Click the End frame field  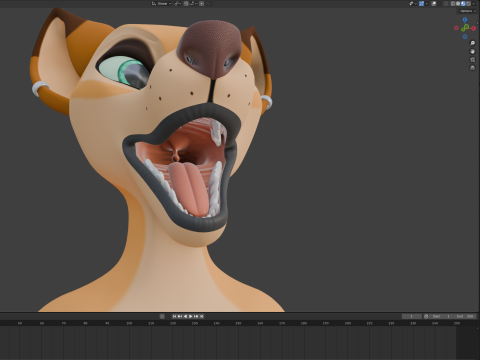[465, 316]
